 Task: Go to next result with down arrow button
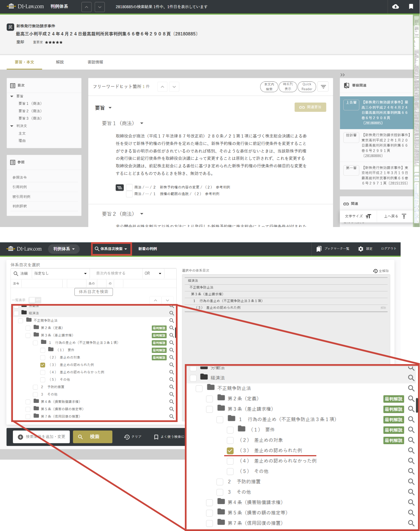100,7
